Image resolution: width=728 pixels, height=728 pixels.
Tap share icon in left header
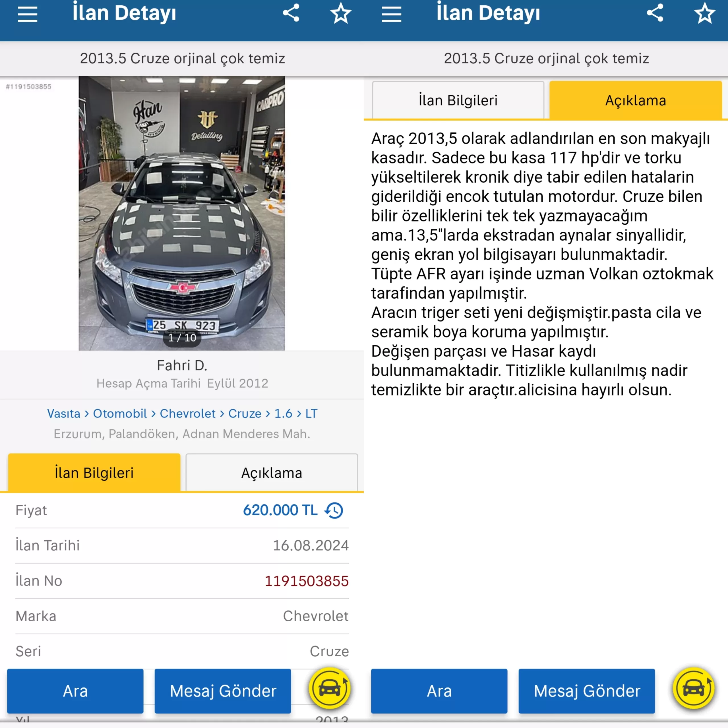291,13
